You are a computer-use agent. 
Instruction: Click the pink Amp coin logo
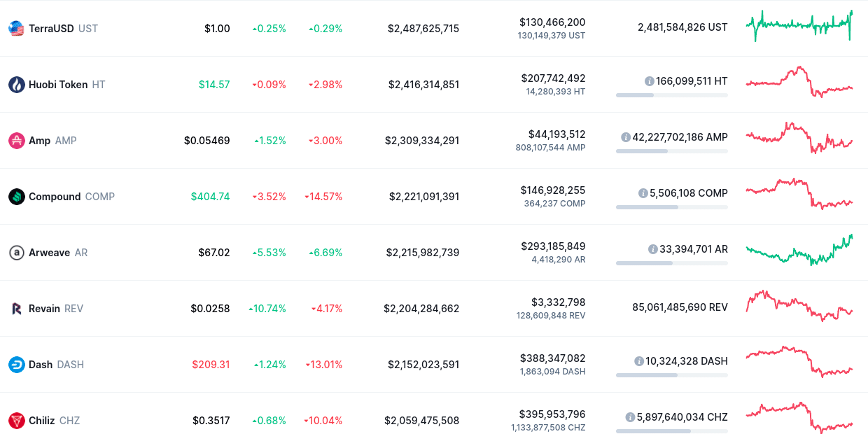[x=17, y=141]
